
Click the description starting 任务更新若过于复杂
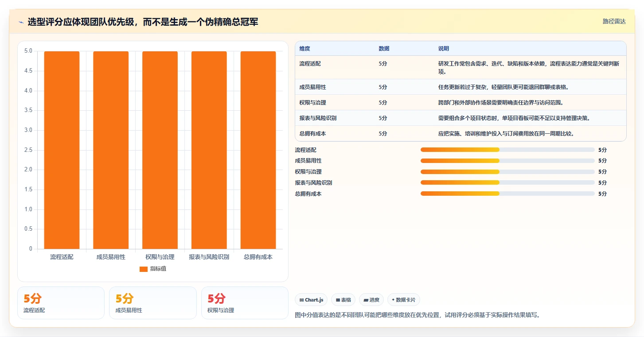click(503, 87)
